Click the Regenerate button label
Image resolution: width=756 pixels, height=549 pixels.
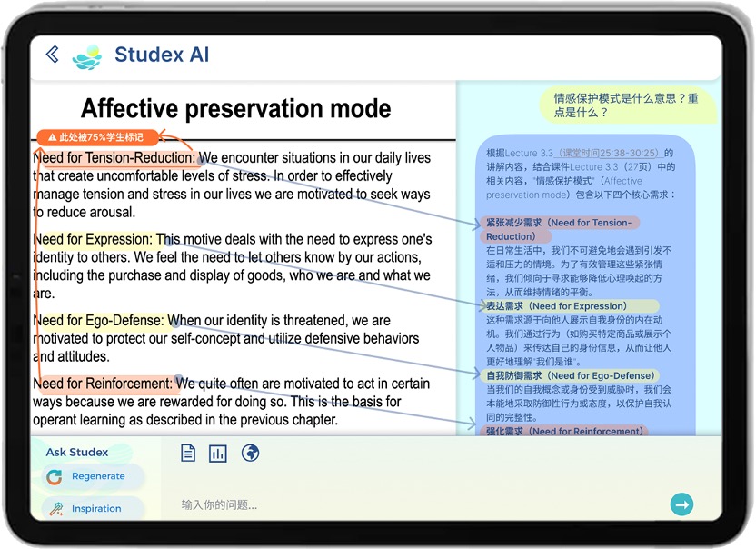click(98, 476)
